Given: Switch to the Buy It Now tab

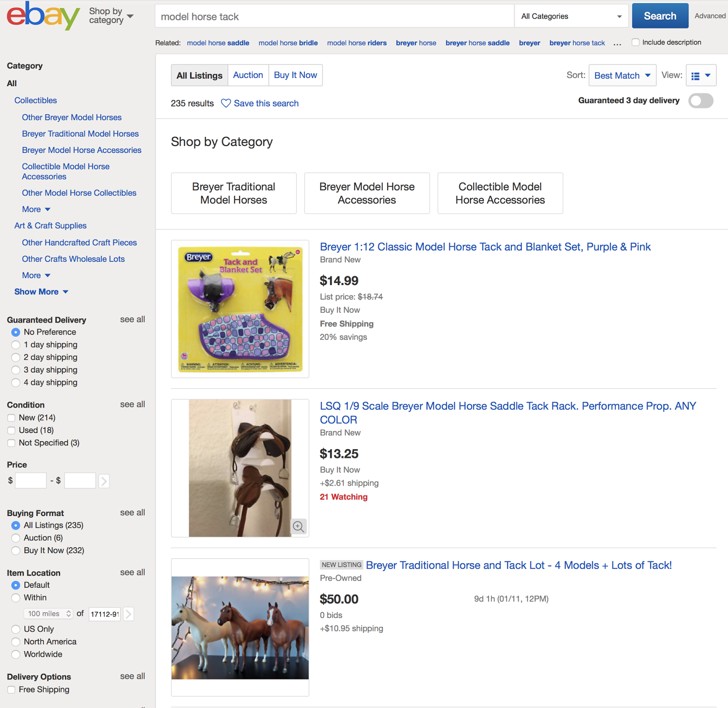Looking at the screenshot, I should [x=295, y=75].
